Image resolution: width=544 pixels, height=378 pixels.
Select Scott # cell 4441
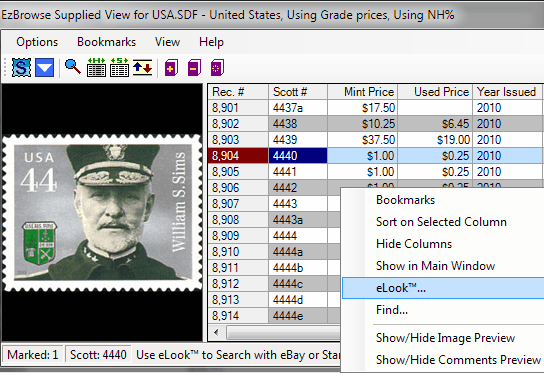298,172
